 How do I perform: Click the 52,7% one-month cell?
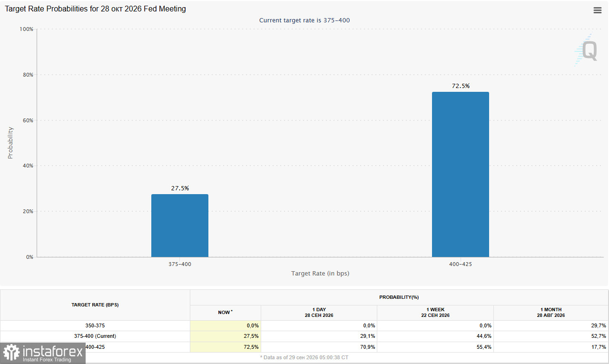[551, 336]
